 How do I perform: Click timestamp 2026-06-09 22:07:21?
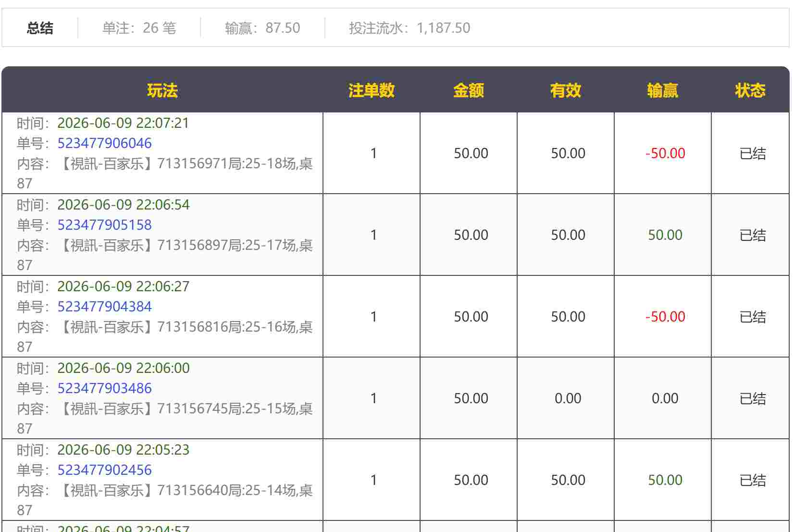[123, 123]
